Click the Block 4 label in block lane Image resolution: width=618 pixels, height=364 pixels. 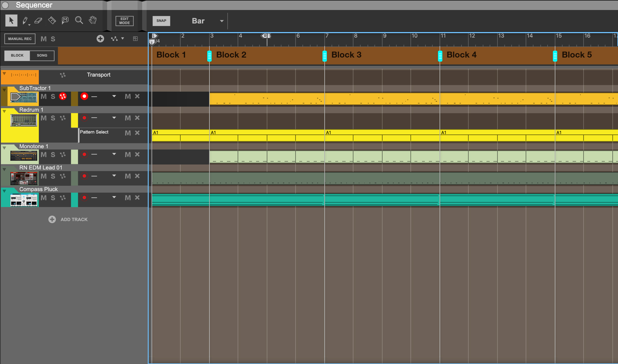(x=461, y=55)
